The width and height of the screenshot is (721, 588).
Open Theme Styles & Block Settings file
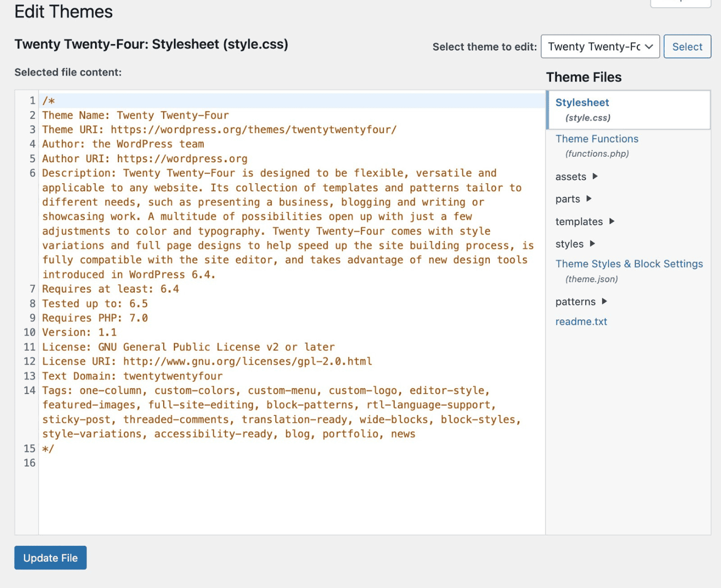pyautogui.click(x=629, y=264)
